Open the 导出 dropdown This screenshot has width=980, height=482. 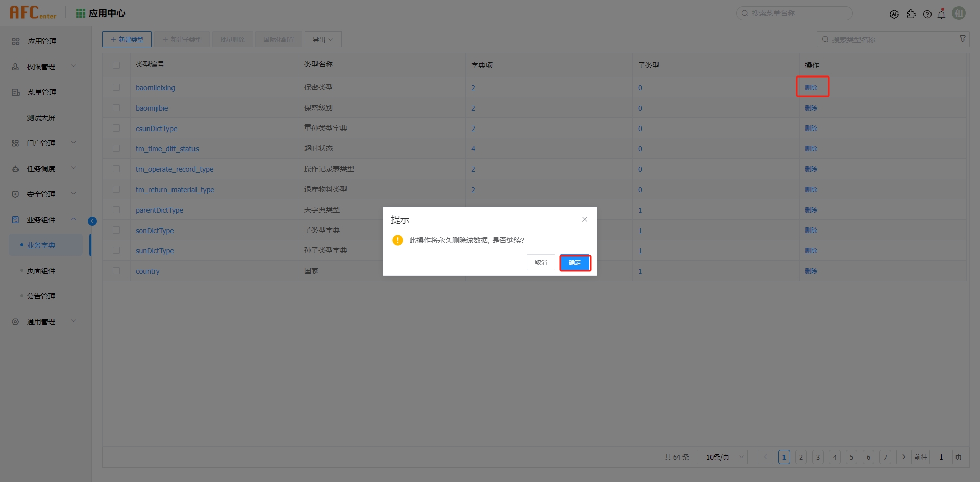[323, 39]
